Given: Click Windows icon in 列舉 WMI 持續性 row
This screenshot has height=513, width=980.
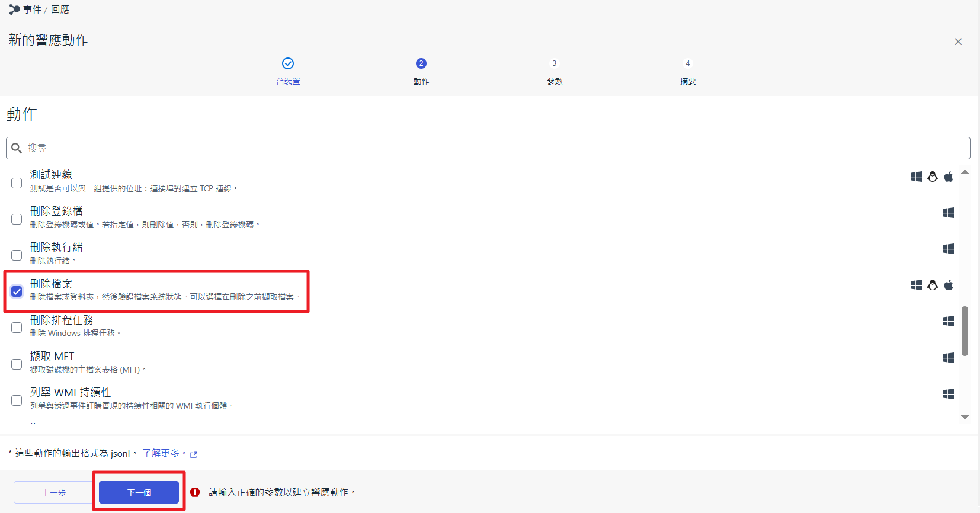Looking at the screenshot, I should point(949,394).
